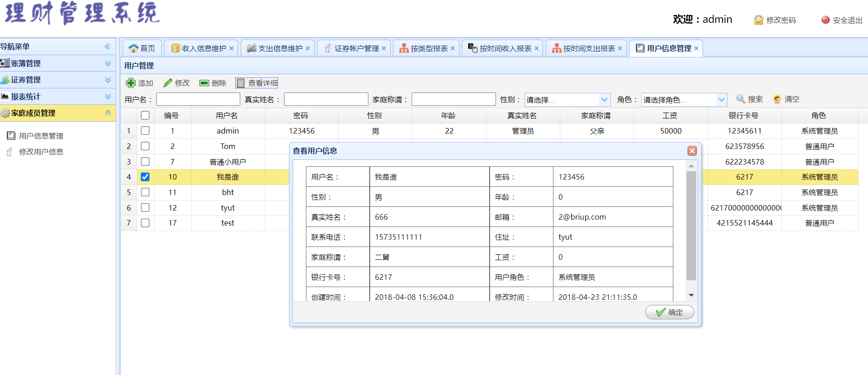
Task: Click the icon on 支出信息维护 tab
Action: click(x=252, y=48)
